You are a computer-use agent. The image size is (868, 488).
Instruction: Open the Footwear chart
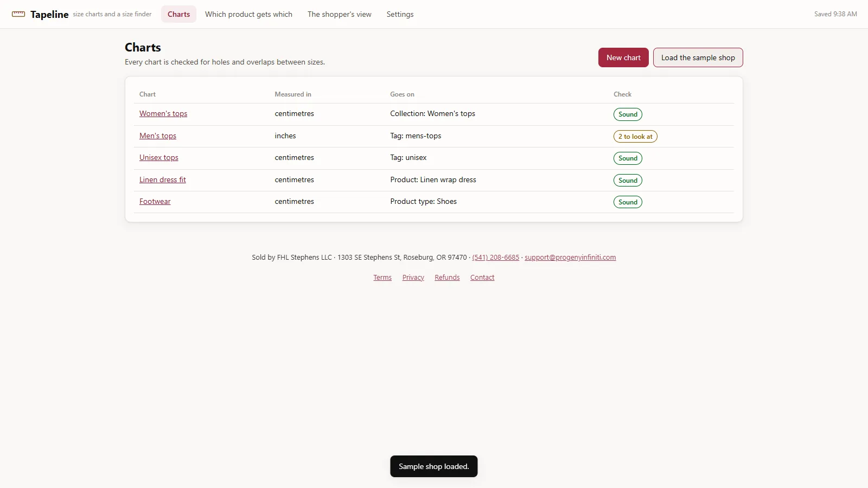coord(155,201)
